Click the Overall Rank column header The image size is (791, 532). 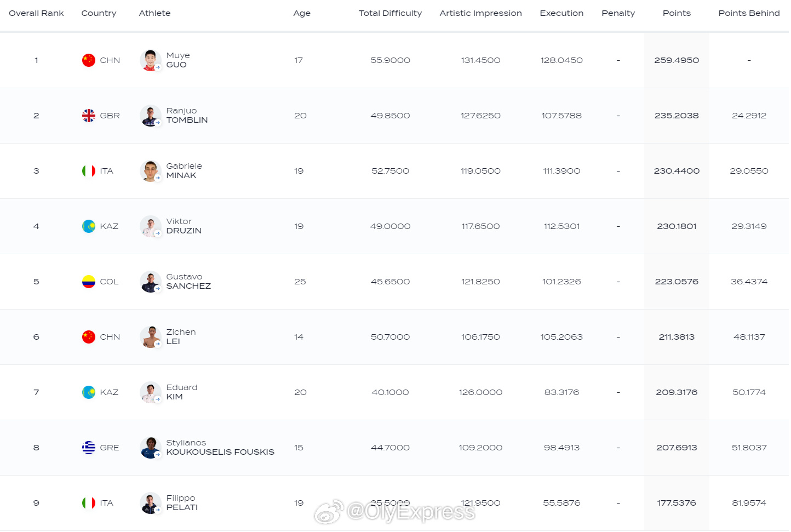pyautogui.click(x=36, y=13)
